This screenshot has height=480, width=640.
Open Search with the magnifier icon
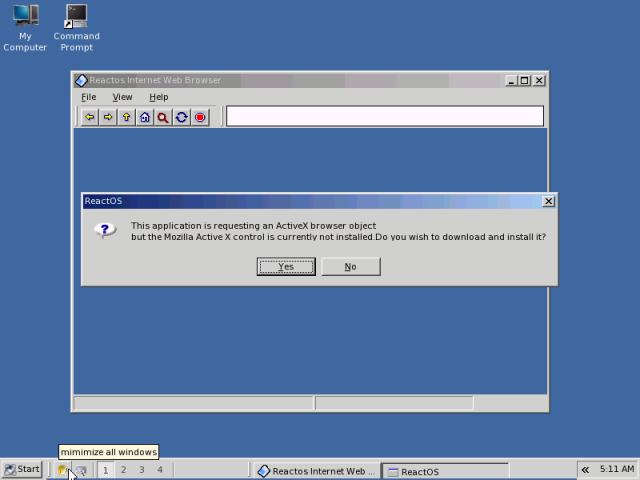163,117
